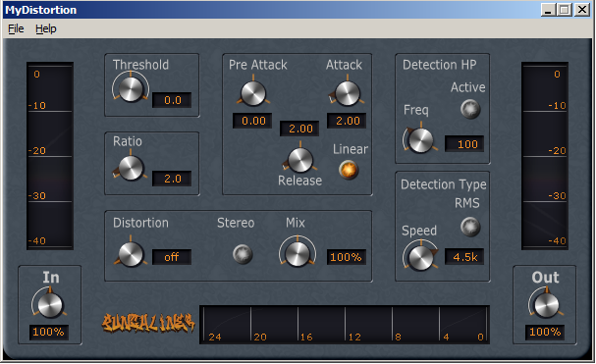Minimize the MyDistortion window
Image resolution: width=596 pixels, height=364 pixels.
click(x=548, y=10)
